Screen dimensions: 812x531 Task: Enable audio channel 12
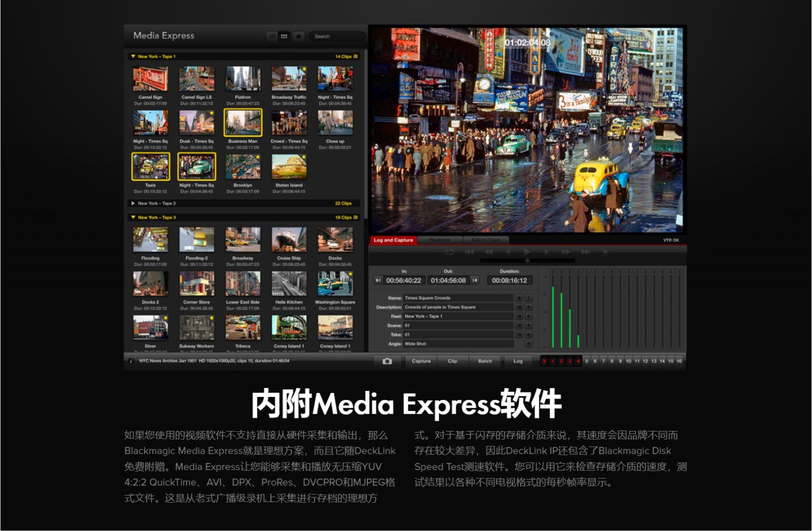(x=645, y=361)
